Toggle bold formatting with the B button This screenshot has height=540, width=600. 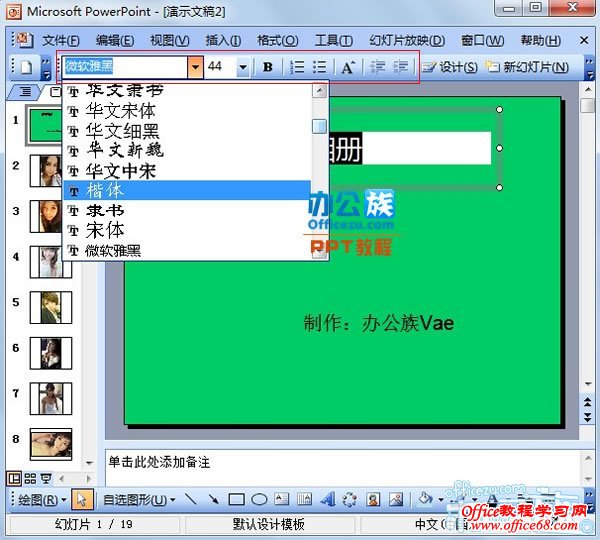tap(267, 67)
